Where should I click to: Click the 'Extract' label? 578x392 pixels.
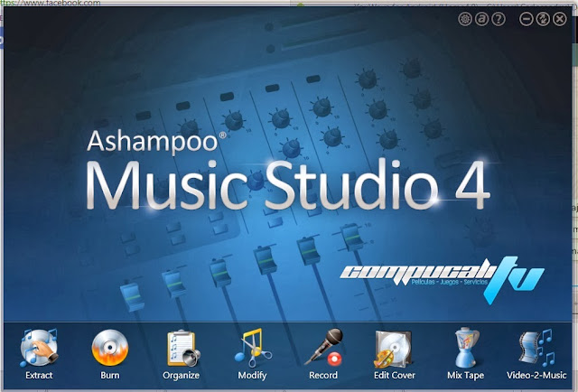(x=39, y=376)
